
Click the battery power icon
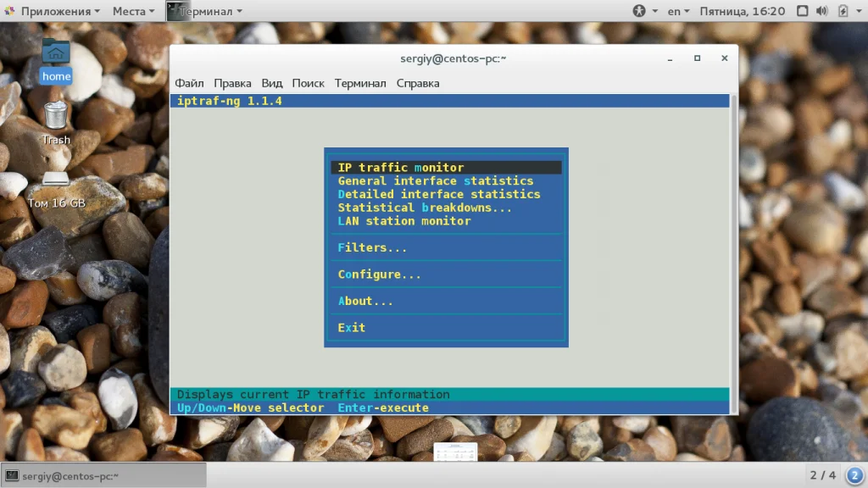point(843,11)
